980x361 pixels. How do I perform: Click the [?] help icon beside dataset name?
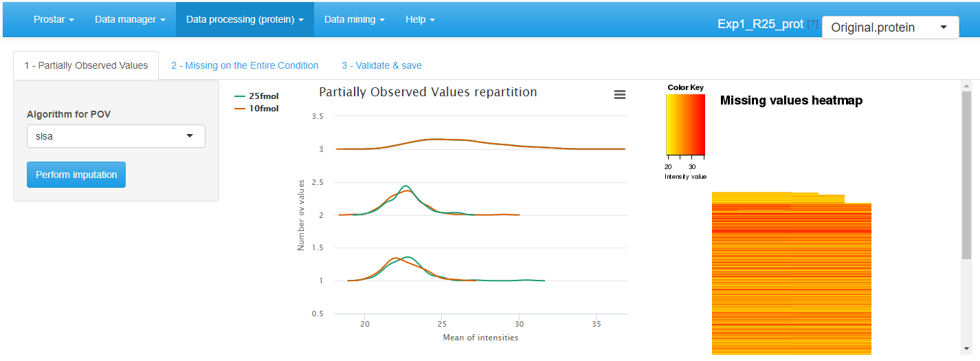812,24
